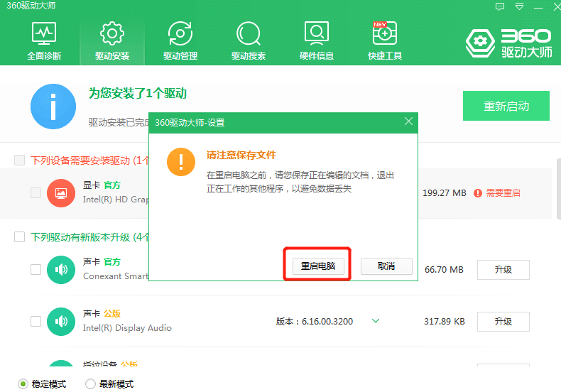This screenshot has height=392, width=561.
Task: Click the 官方 tag beside 显卡
Action: [112, 185]
